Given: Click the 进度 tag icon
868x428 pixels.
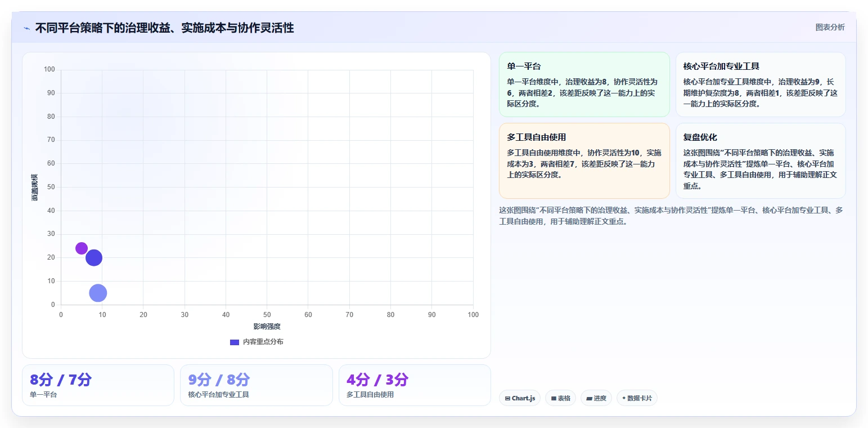Looking at the screenshot, I should pos(589,398).
